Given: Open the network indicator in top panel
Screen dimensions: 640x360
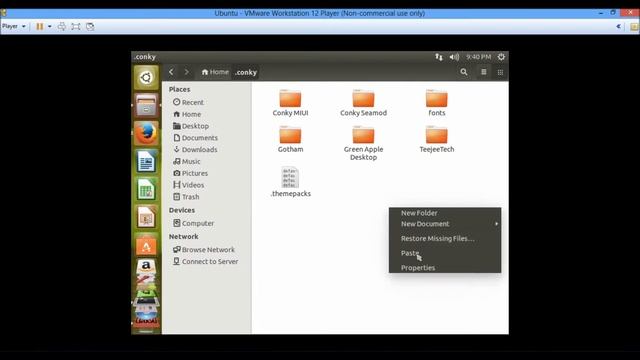Looking at the screenshot, I should pos(439,57).
